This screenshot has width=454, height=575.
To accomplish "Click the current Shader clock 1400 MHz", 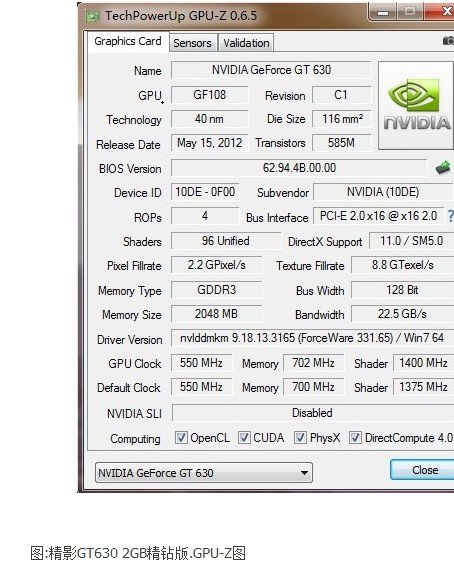I will point(424,363).
